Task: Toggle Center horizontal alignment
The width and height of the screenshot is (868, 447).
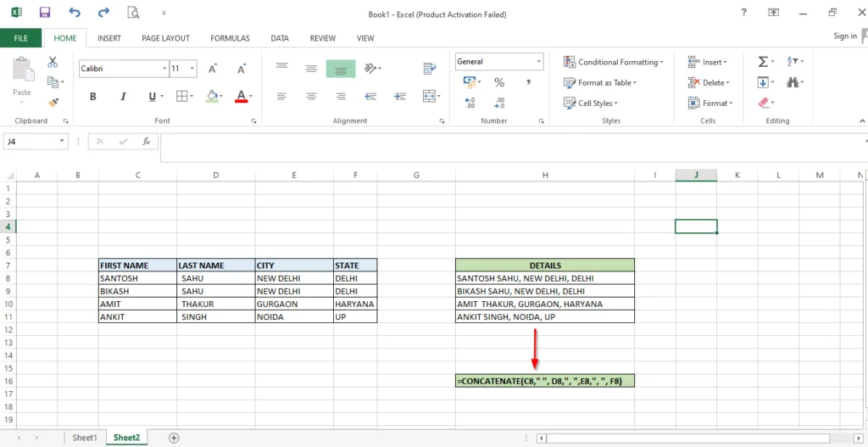Action: click(x=312, y=96)
